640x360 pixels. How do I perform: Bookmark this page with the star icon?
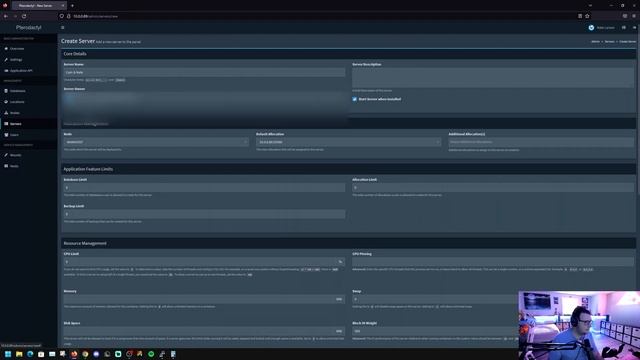point(587,16)
